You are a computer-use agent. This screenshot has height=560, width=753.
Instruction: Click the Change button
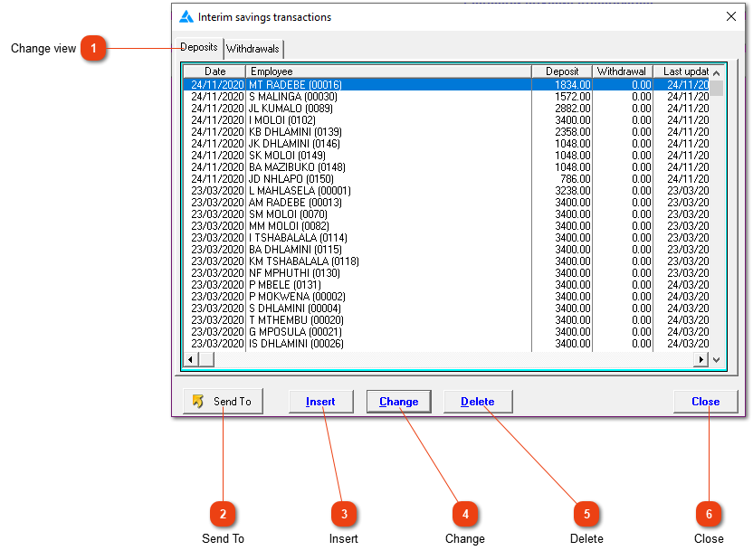tap(398, 402)
